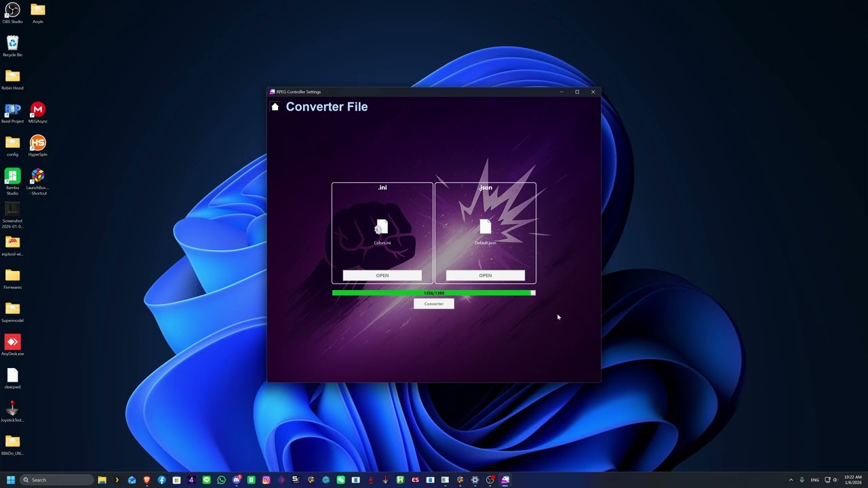
Task: Go back using the home icon
Action: [275, 107]
